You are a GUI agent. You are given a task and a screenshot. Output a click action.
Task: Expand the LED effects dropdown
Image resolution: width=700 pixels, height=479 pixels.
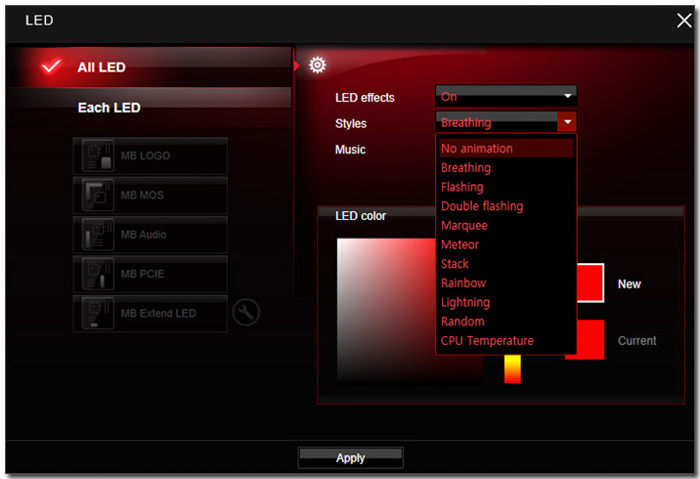click(x=506, y=96)
